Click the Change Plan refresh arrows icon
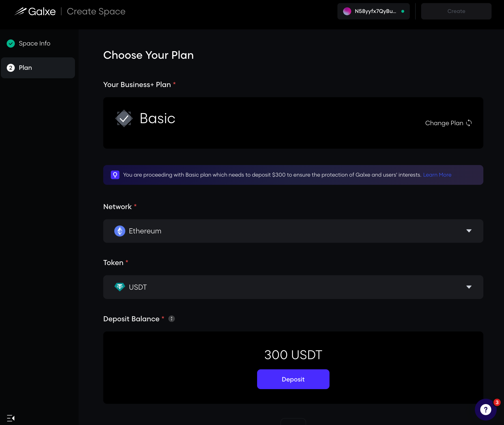The image size is (504, 425). coord(469,123)
